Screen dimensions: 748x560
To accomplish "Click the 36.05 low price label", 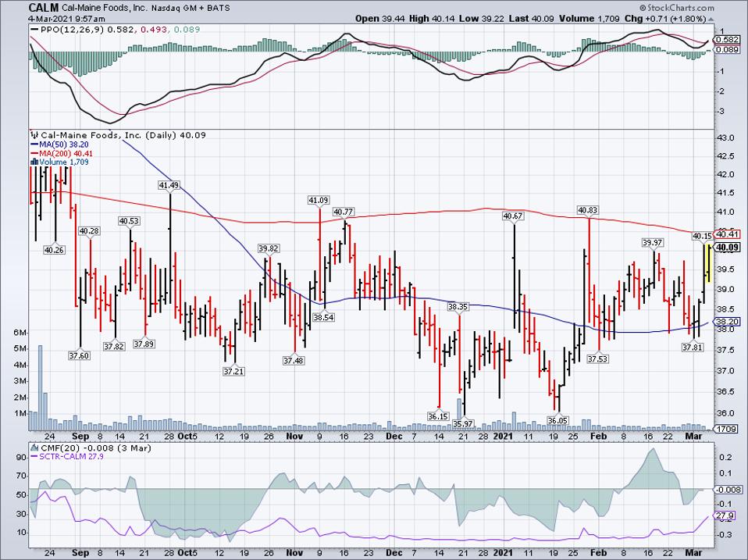I will click(557, 420).
